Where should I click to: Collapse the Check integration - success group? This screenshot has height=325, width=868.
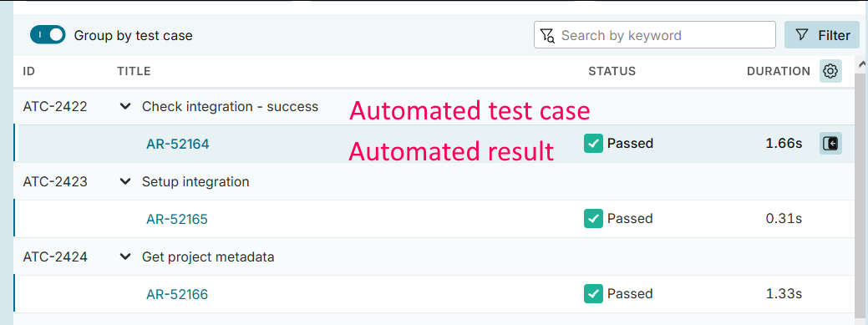point(125,106)
